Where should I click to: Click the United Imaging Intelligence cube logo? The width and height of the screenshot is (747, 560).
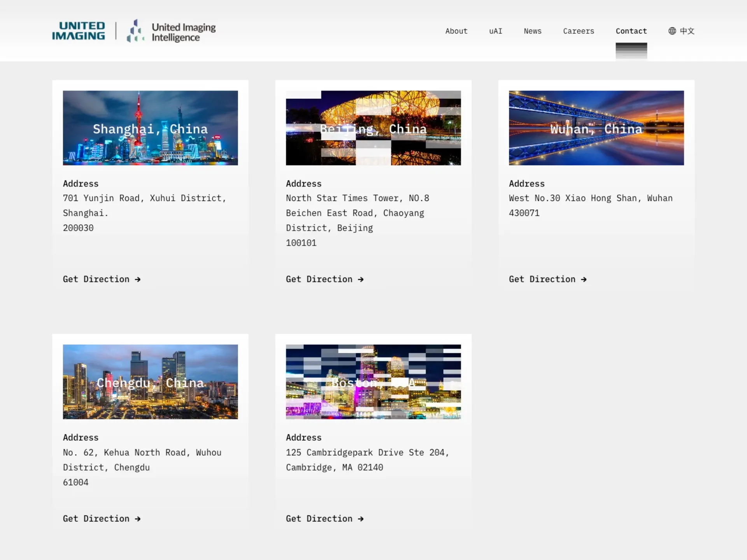135,31
